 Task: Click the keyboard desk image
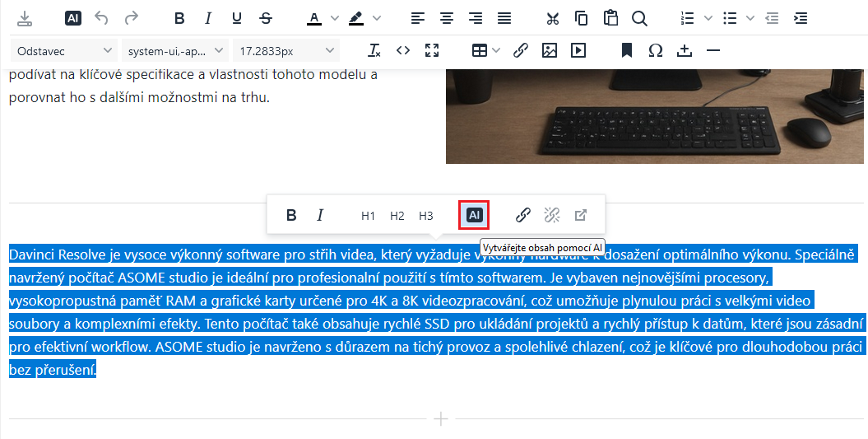[x=656, y=115]
